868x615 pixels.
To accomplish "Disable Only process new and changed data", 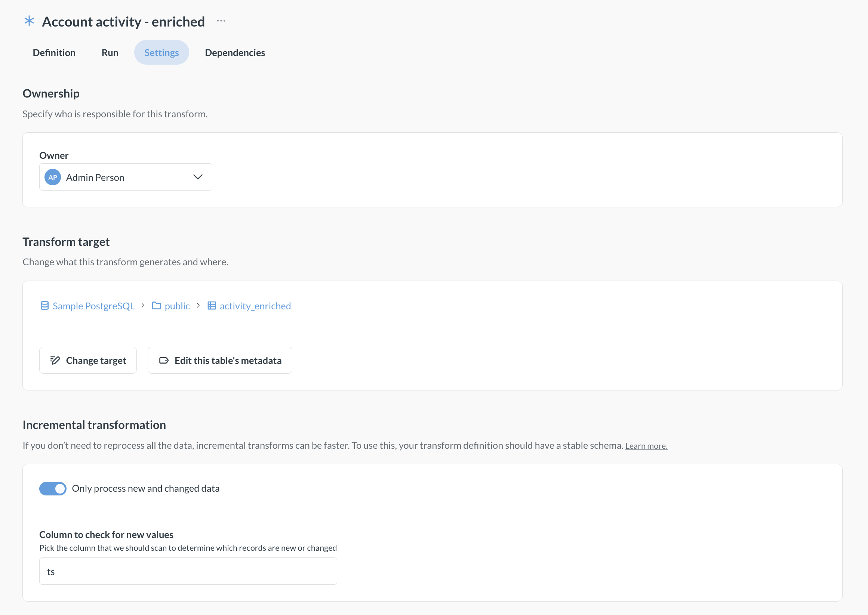I will point(53,488).
